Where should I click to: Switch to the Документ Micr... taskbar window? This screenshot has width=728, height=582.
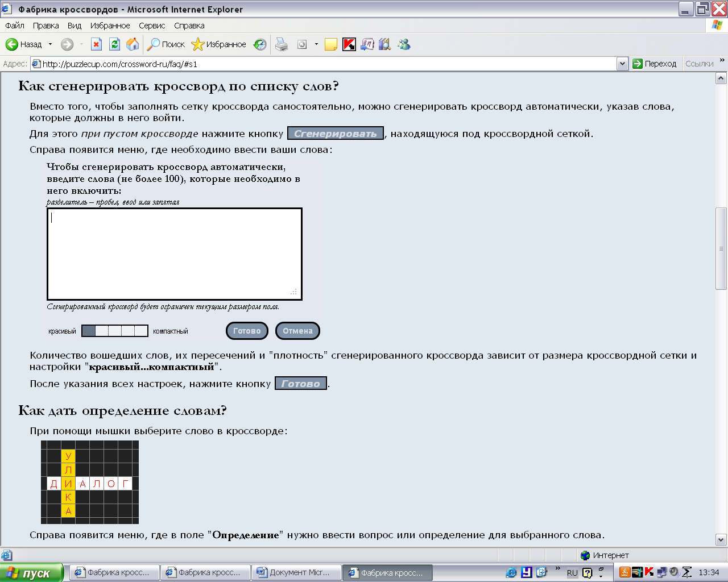click(x=296, y=573)
